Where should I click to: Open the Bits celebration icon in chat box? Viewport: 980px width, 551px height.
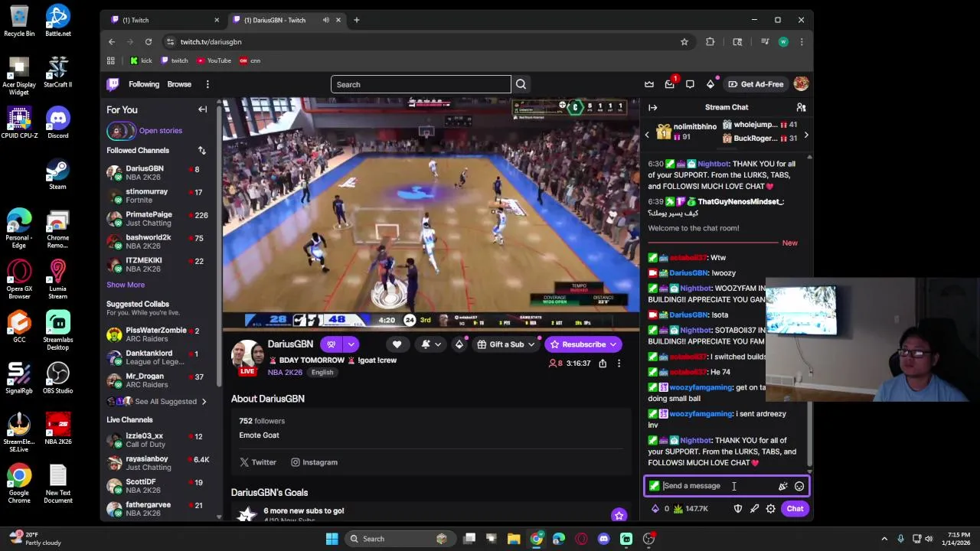coord(782,486)
